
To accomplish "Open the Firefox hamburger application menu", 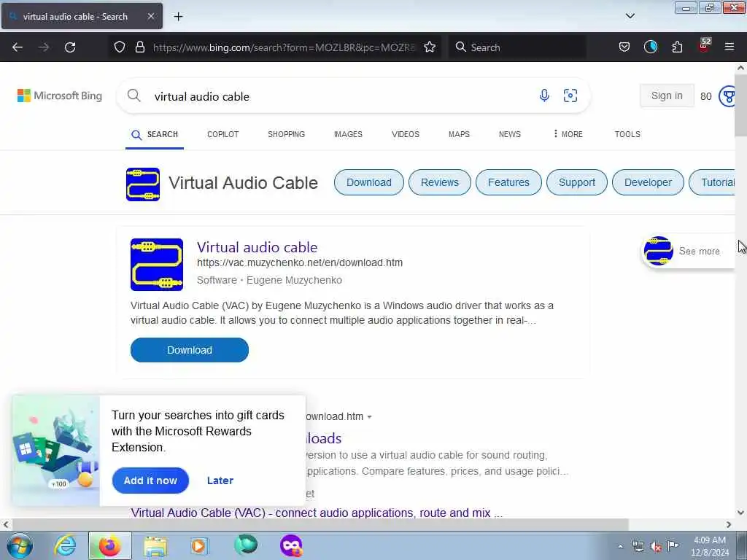I will coord(729,47).
